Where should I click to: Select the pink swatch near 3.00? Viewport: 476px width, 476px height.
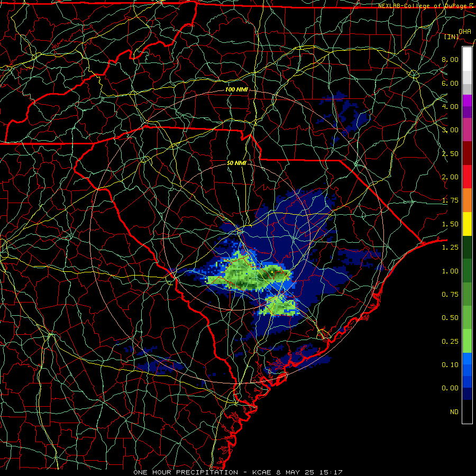click(x=467, y=130)
